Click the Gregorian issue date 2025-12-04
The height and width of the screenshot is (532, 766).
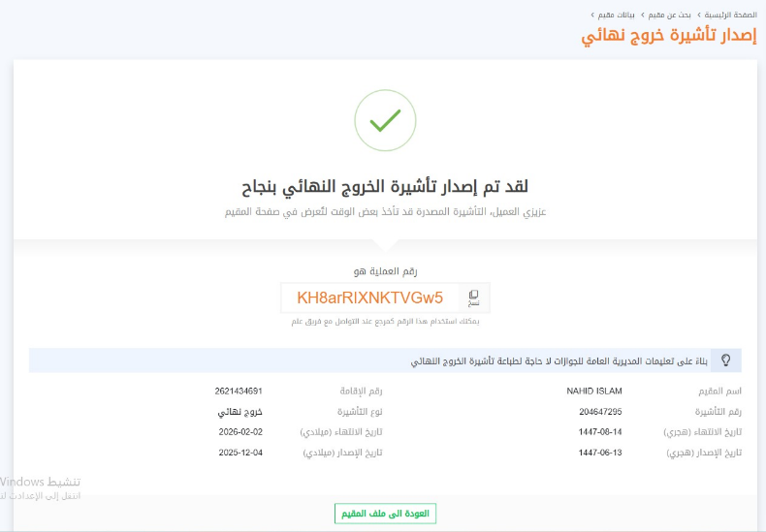[x=240, y=452]
